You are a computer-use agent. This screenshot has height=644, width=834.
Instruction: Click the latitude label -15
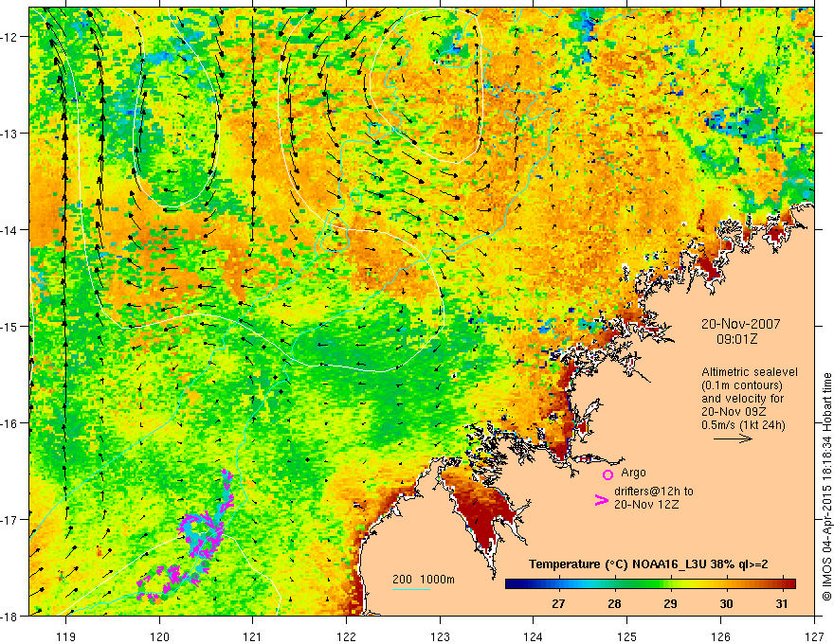point(9,326)
